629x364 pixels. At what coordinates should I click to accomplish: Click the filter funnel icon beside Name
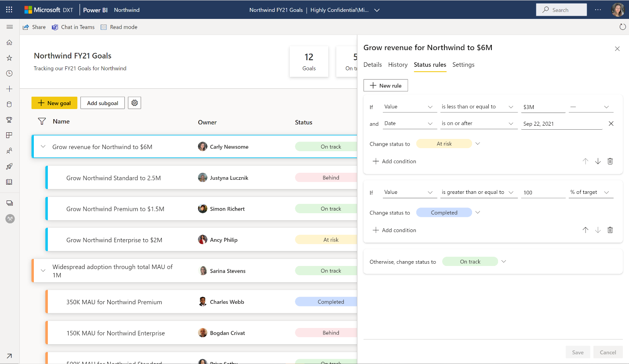[42, 121]
